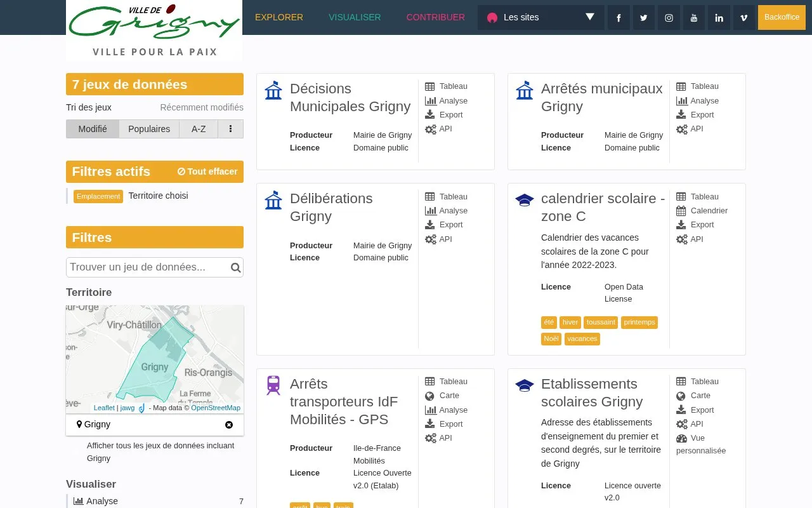Open the Backoffice button
The image size is (812, 508).
tap(782, 17)
